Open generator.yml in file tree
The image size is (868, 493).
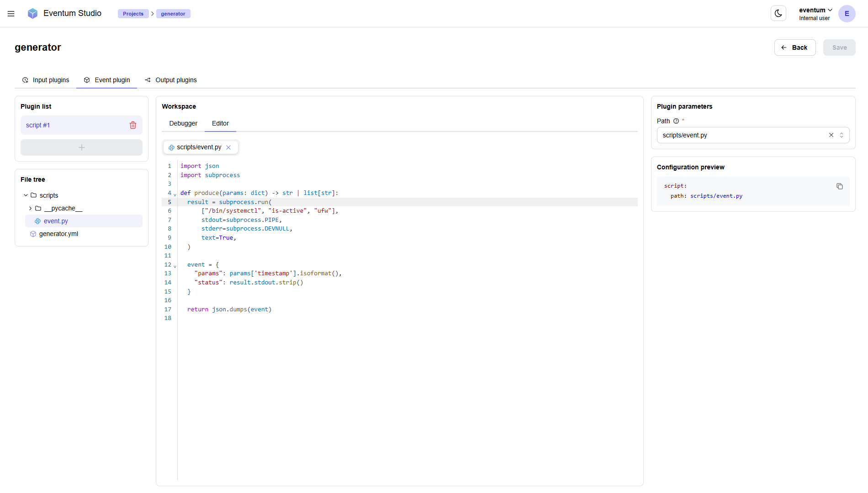coord(58,234)
